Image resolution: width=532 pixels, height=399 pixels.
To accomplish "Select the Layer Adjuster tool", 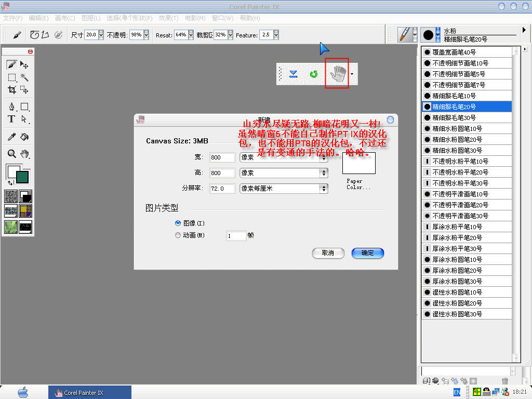I will (x=24, y=64).
